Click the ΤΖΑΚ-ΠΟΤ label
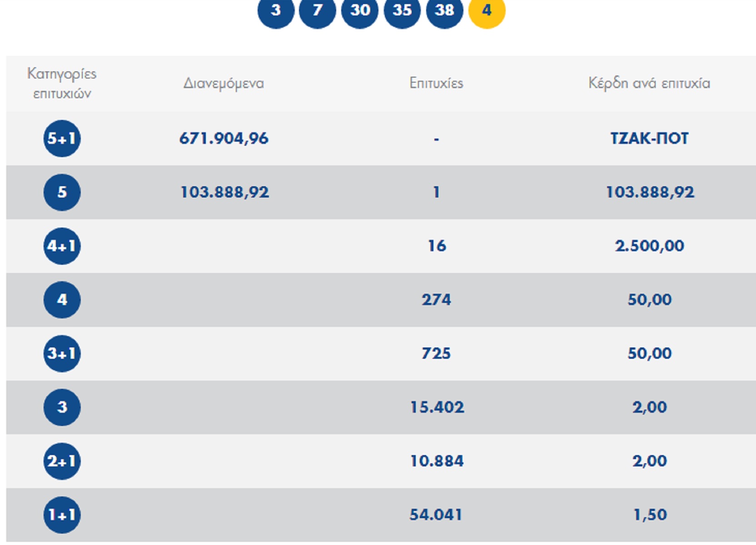756x545 pixels. coord(649,139)
